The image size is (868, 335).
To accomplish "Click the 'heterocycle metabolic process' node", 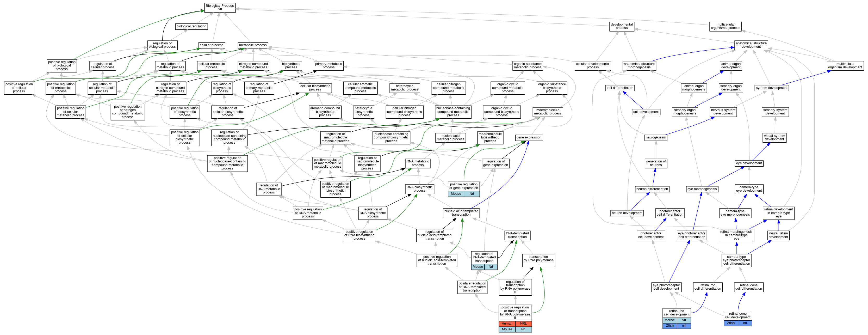I will tap(404, 88).
